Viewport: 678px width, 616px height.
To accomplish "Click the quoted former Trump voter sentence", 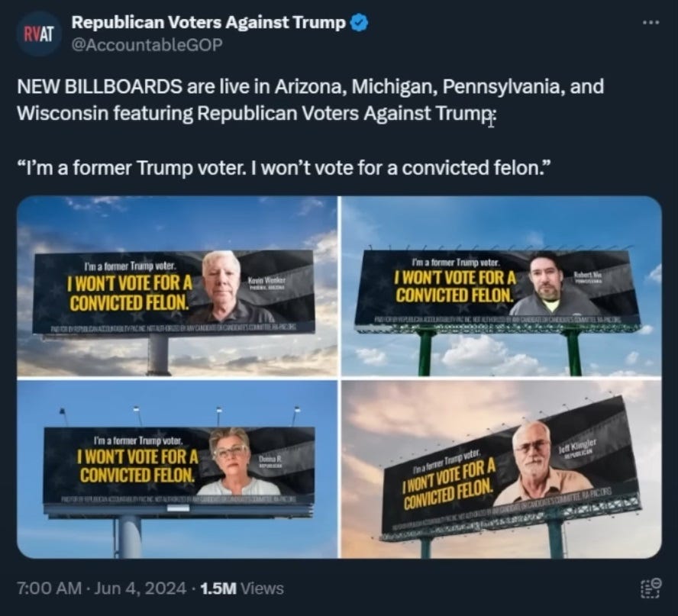I will point(285,168).
